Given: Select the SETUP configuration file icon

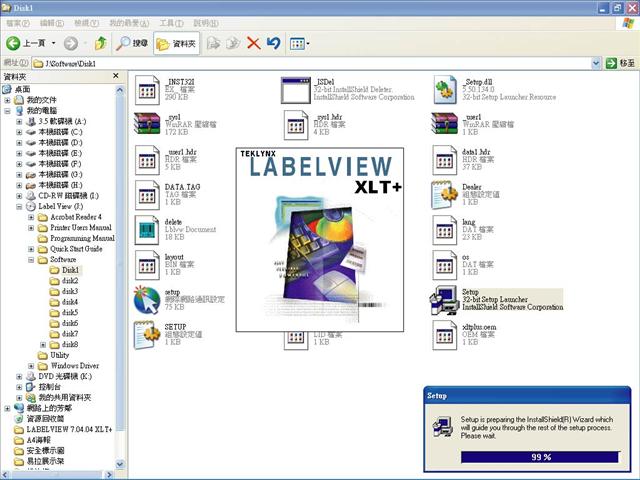Looking at the screenshot, I should point(147,335).
